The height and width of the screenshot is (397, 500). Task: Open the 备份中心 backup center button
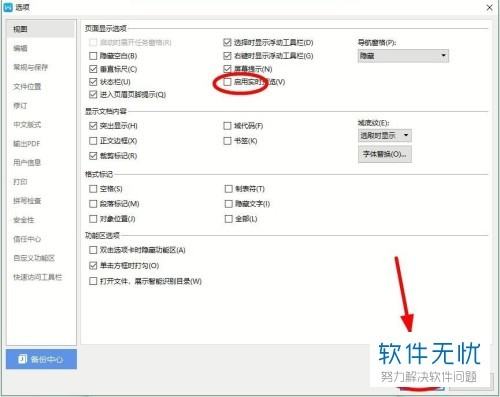[x=41, y=359]
